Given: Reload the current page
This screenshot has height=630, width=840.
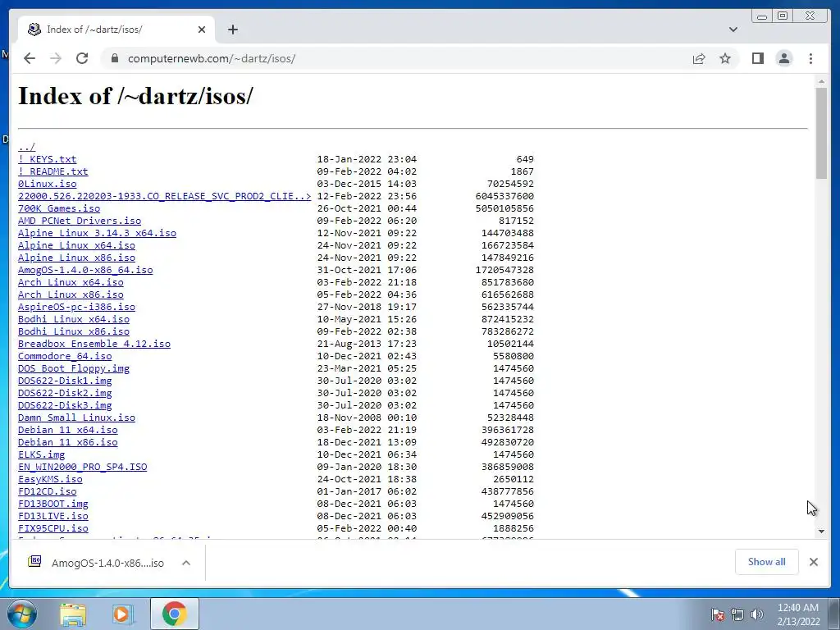Looking at the screenshot, I should point(82,58).
